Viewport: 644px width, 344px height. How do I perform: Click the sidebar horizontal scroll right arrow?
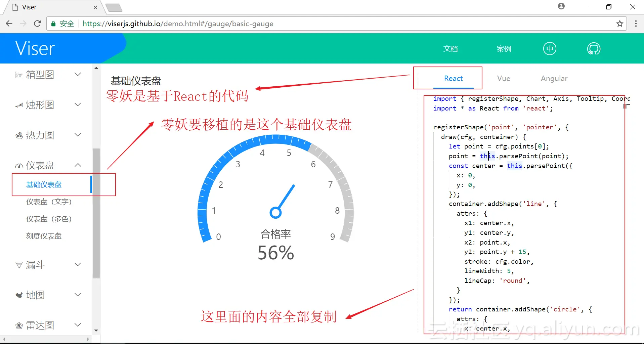coord(88,339)
